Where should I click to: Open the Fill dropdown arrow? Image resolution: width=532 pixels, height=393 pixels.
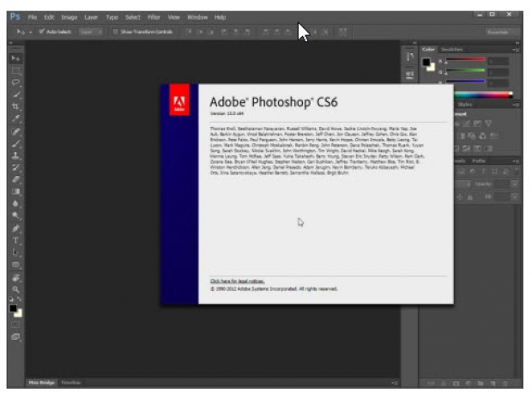515,196
